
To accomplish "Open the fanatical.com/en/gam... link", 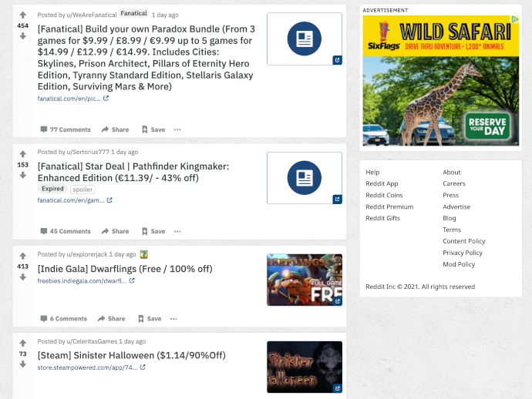I will point(71,200).
